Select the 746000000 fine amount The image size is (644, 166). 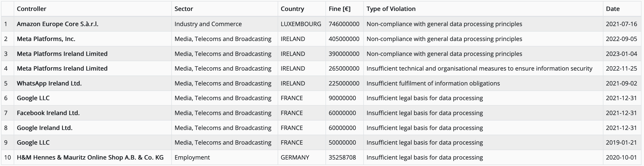(x=344, y=24)
